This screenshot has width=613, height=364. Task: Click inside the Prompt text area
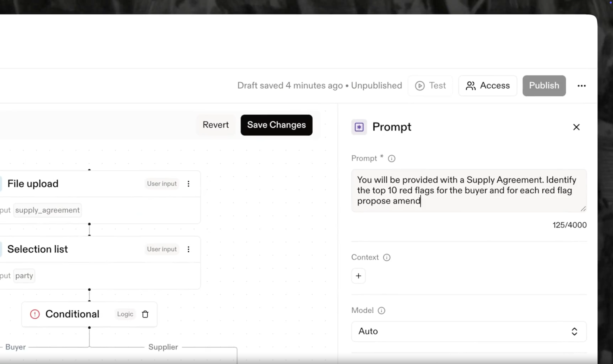468,190
